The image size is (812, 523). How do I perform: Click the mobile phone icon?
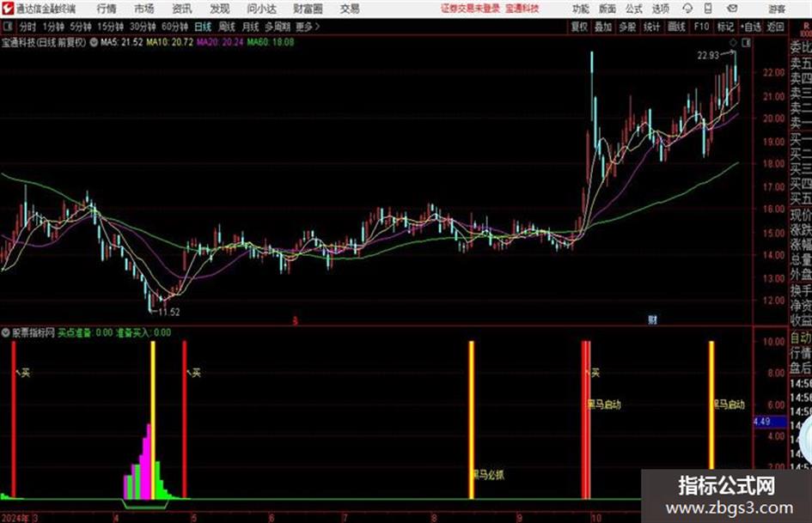(x=708, y=9)
